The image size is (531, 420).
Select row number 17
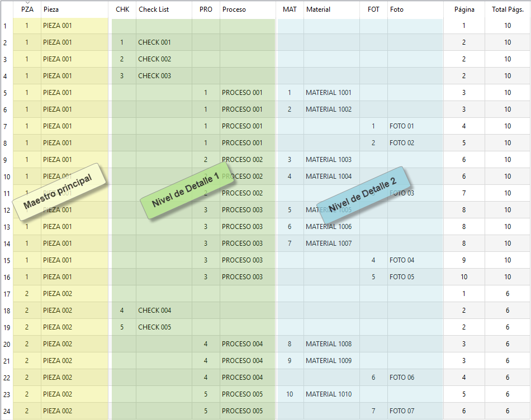pyautogui.click(x=6, y=294)
